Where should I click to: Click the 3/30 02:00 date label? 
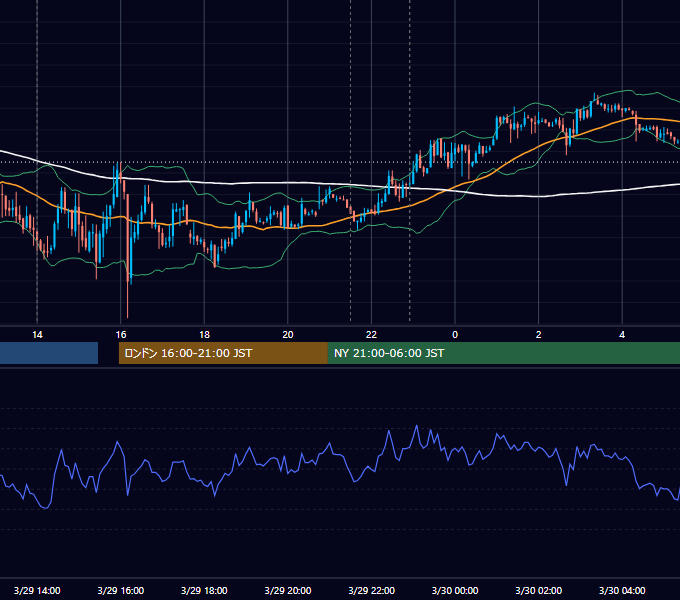coord(539,590)
